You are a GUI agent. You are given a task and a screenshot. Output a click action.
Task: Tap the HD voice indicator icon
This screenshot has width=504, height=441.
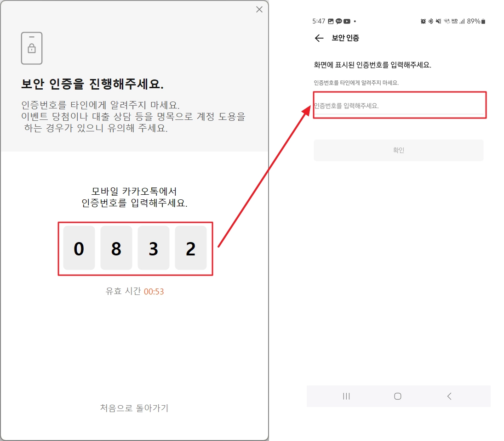pyautogui.click(x=454, y=21)
